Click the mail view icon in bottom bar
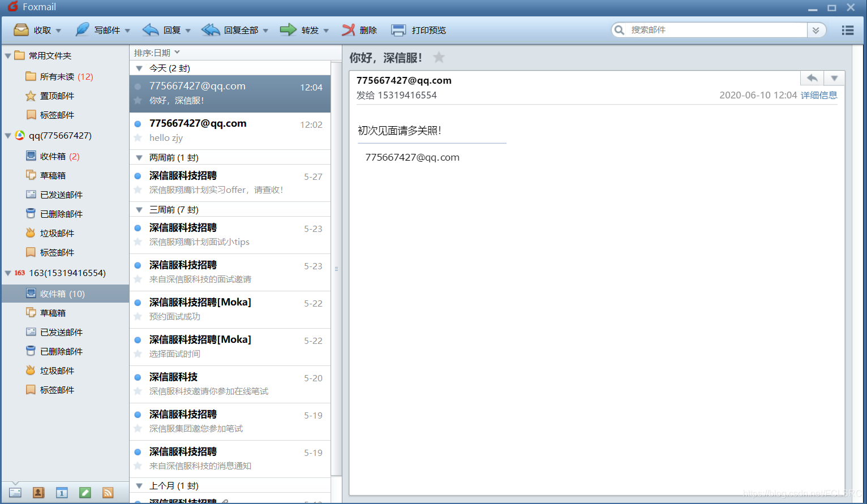 tap(15, 493)
